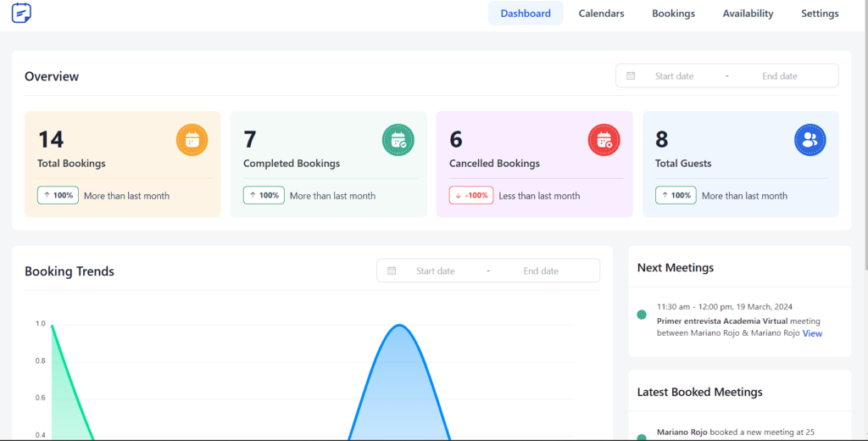Click the 0.6 y-axis label
868x441 pixels.
click(x=41, y=398)
